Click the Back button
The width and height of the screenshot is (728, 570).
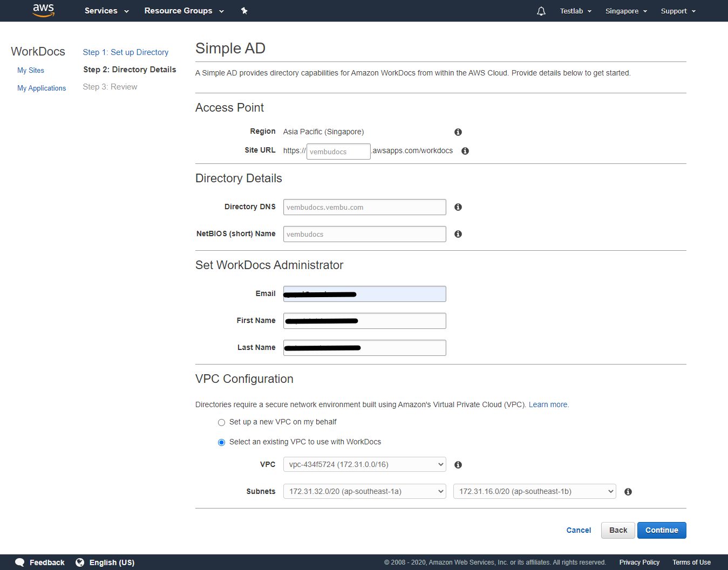point(618,530)
